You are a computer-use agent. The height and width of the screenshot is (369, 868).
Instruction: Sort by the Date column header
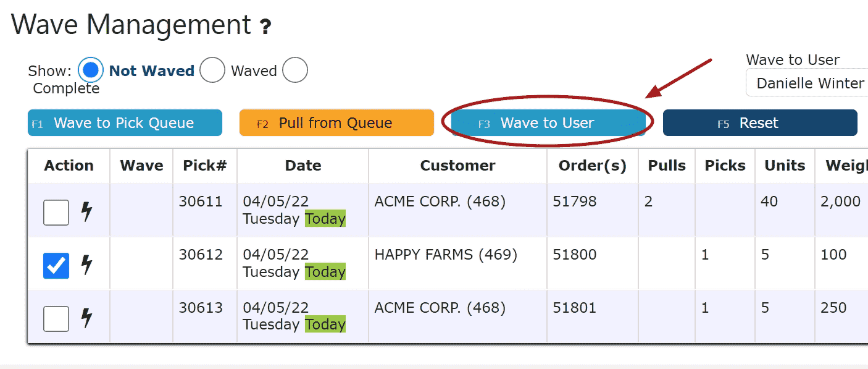(x=303, y=166)
